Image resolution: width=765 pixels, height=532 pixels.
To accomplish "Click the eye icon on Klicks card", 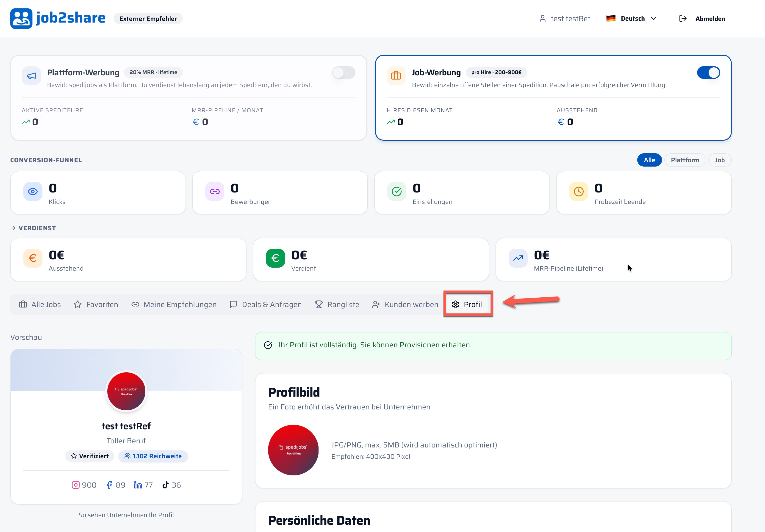I will coord(33,192).
